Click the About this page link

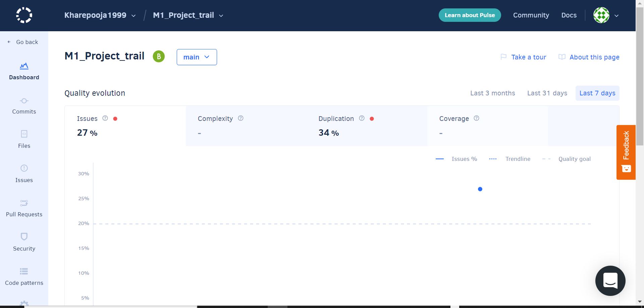coord(594,57)
